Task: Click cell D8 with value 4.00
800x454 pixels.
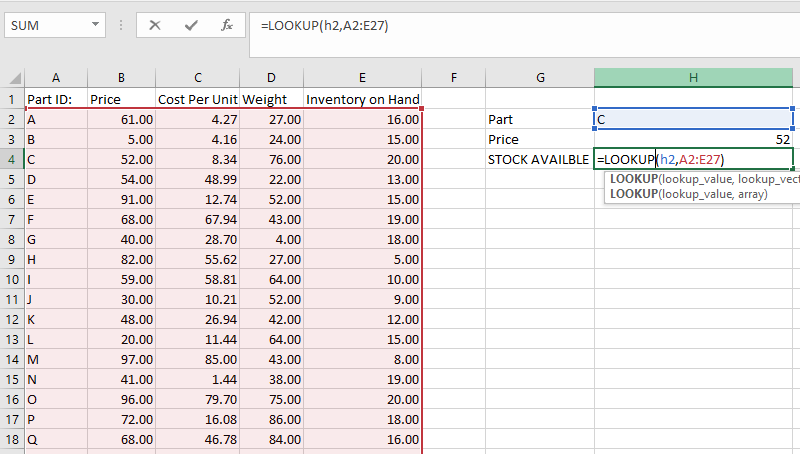Action: (x=271, y=239)
